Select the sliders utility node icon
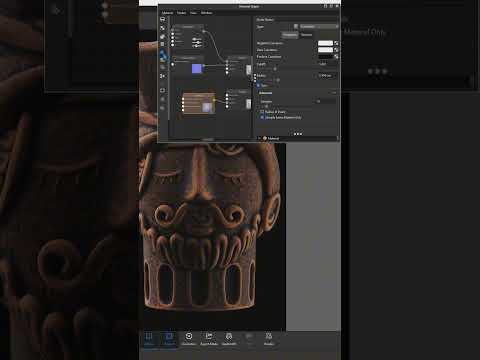The width and height of the screenshot is (480, 360). [197, 43]
